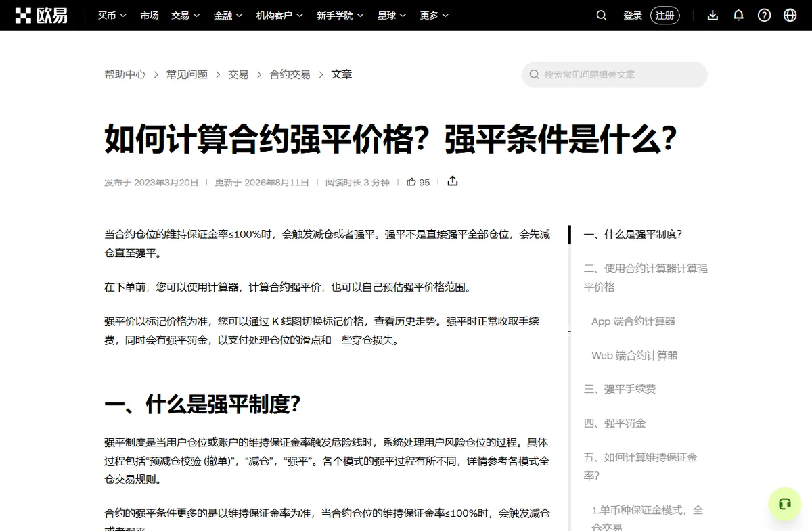The height and width of the screenshot is (531, 812).
Task: Open the customer support chat bubble
Action: pos(785,504)
